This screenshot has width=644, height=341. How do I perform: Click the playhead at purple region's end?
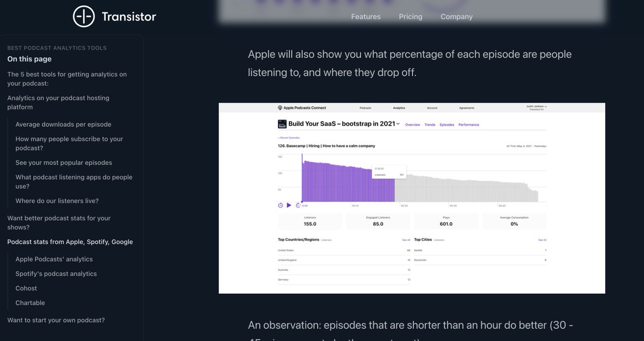pos(394,202)
